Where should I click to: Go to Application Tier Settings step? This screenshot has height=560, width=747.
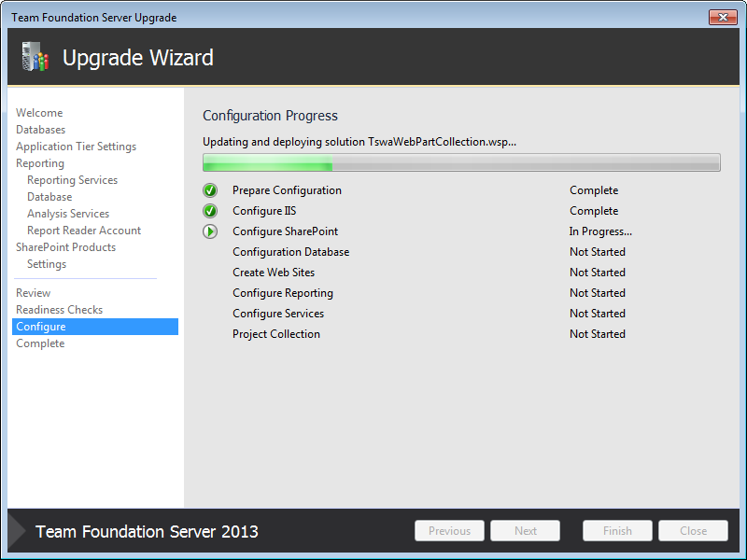point(76,147)
